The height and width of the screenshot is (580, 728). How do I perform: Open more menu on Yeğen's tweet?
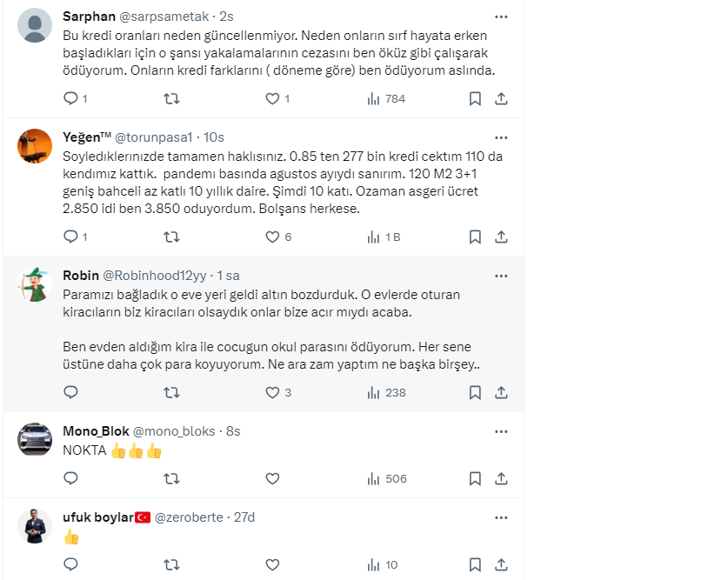coord(501,137)
